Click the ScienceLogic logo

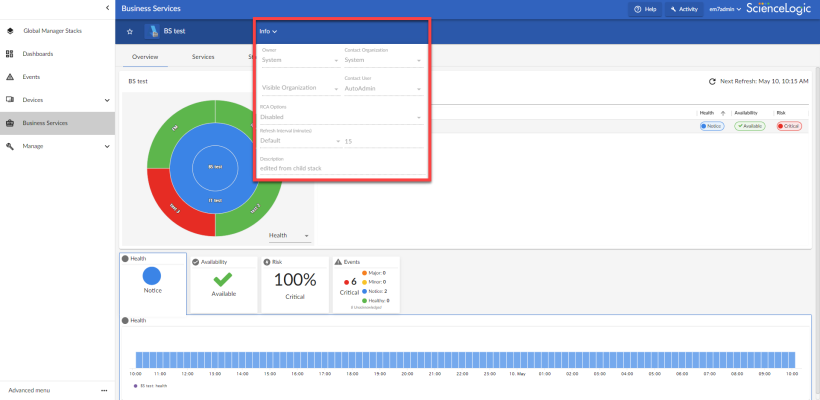[779, 9]
